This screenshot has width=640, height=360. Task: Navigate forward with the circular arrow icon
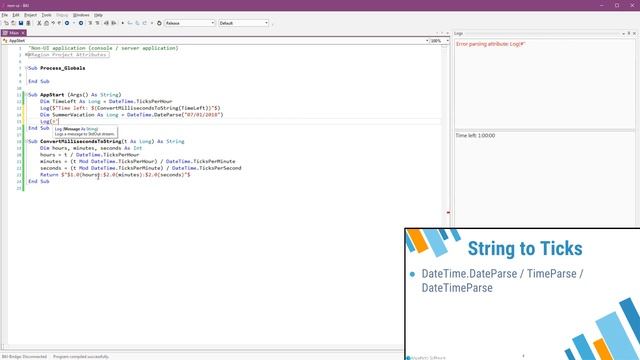[81, 23]
